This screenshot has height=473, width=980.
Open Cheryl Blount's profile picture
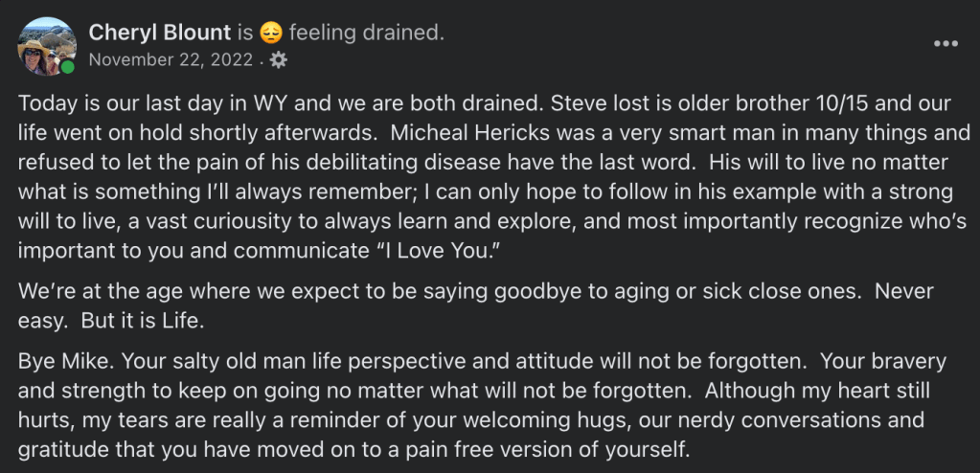[46, 45]
